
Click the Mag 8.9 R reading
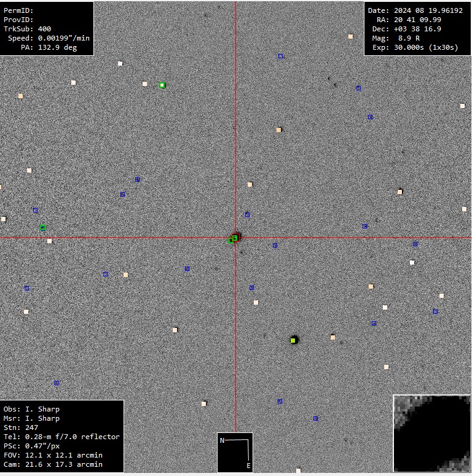406,38
